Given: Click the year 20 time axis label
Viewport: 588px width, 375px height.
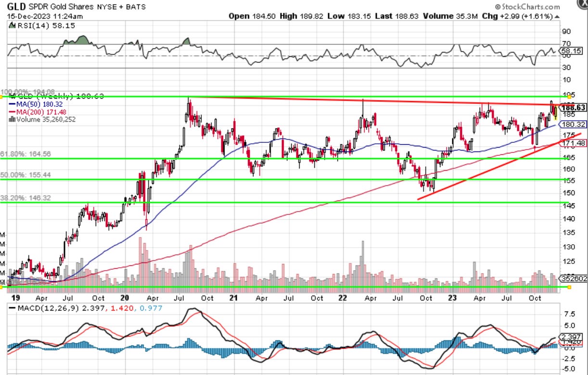Looking at the screenshot, I should (x=125, y=298).
